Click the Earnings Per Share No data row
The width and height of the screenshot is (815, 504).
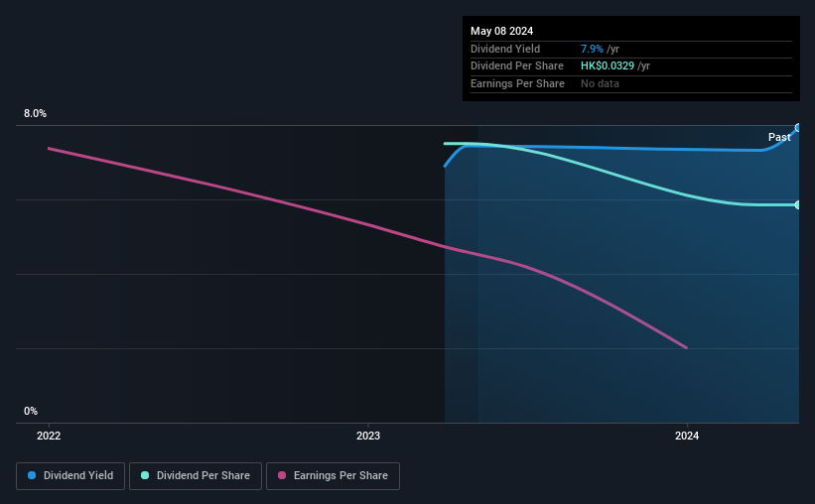[x=631, y=83]
